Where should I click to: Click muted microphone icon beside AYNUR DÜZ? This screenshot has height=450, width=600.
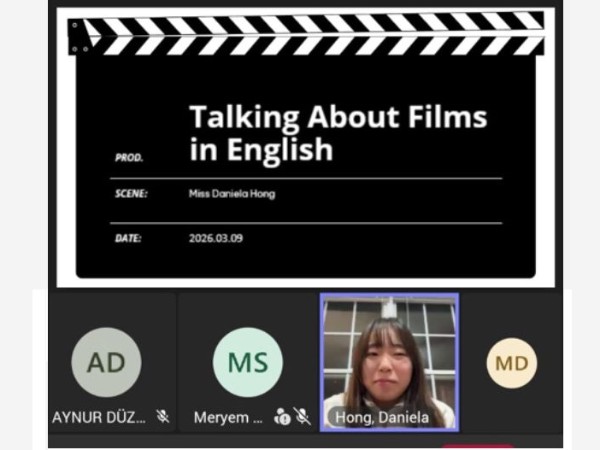[x=162, y=417]
